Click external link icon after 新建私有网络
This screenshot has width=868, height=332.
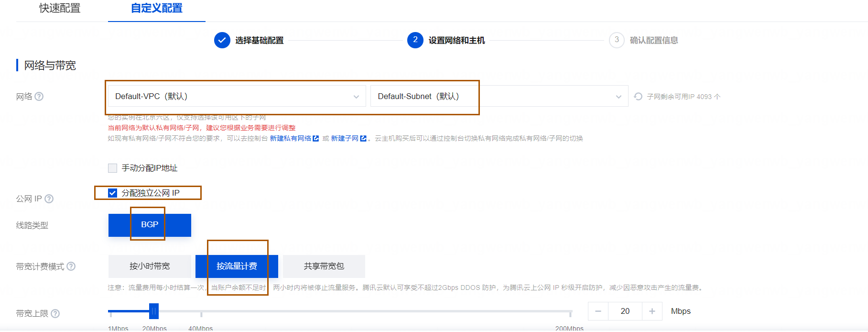(315, 138)
